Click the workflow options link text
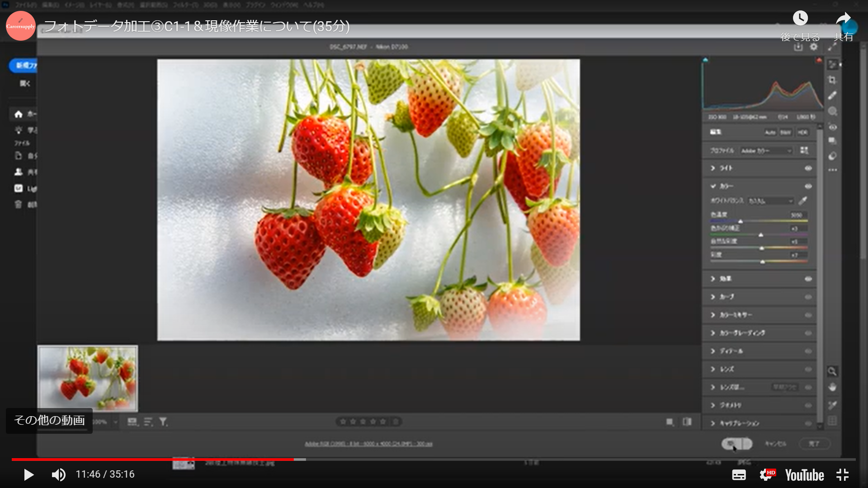 point(368,444)
